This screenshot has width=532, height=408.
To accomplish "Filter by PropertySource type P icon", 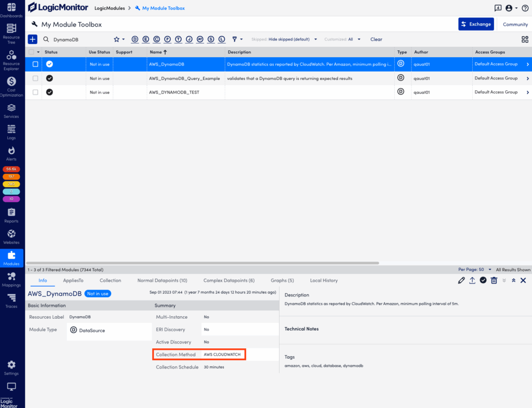I will 168,39.
